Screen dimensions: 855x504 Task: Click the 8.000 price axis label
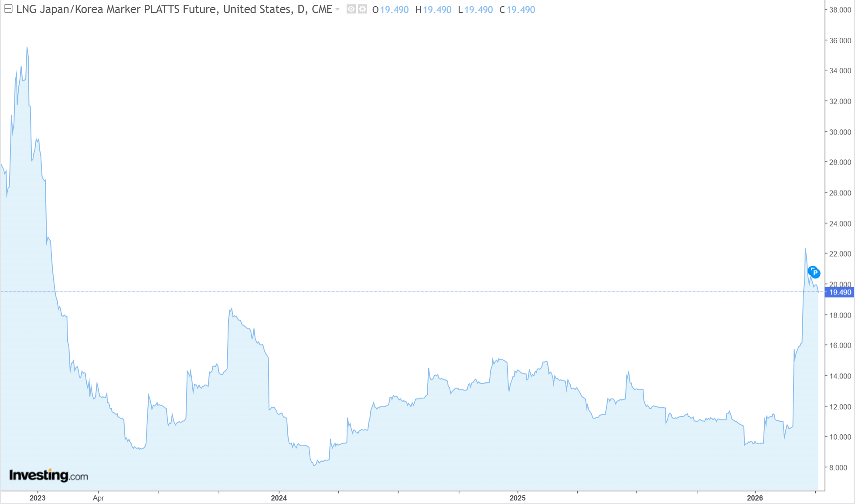[838, 467]
